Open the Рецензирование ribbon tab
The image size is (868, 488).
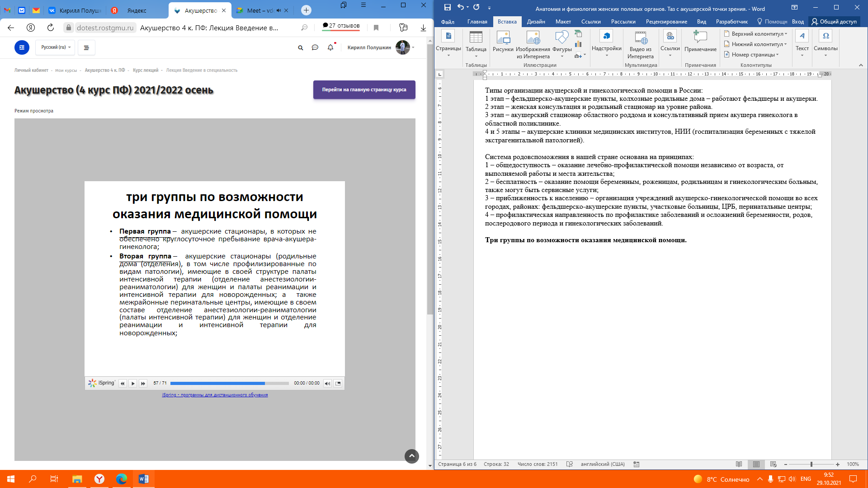pos(666,22)
